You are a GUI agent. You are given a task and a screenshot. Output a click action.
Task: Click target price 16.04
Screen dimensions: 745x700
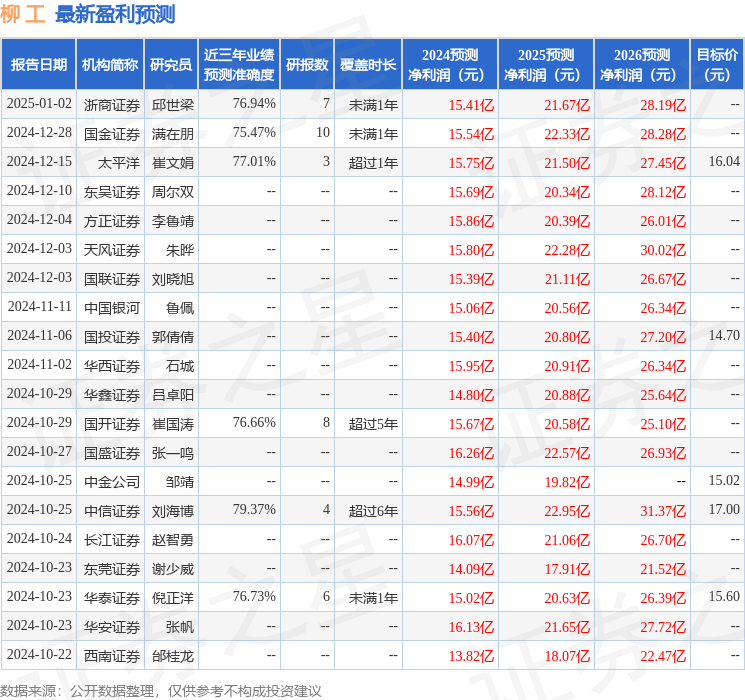coord(724,161)
